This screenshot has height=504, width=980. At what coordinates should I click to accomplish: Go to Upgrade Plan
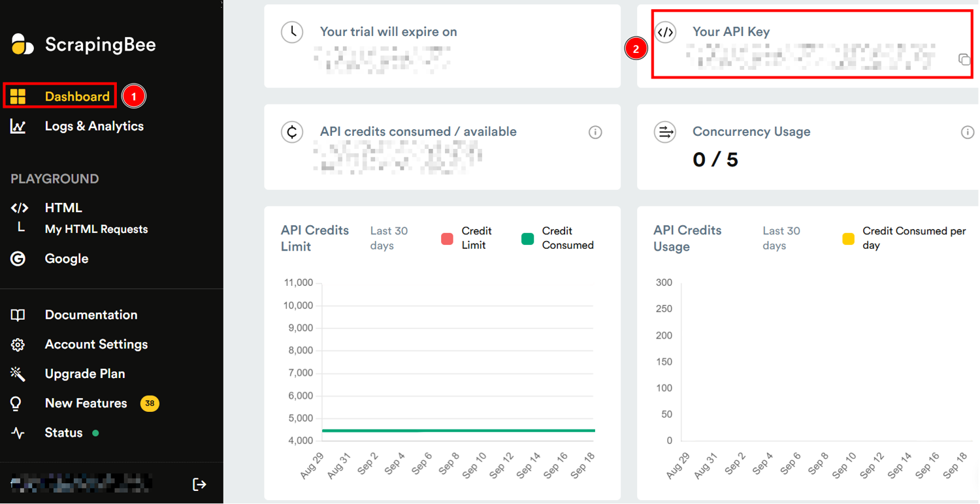85,373
